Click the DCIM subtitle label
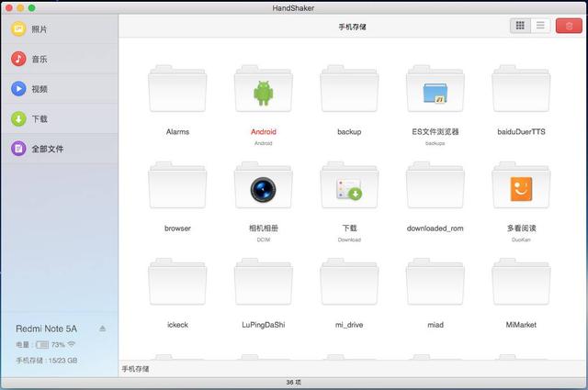The height and width of the screenshot is (390, 588). [264, 240]
